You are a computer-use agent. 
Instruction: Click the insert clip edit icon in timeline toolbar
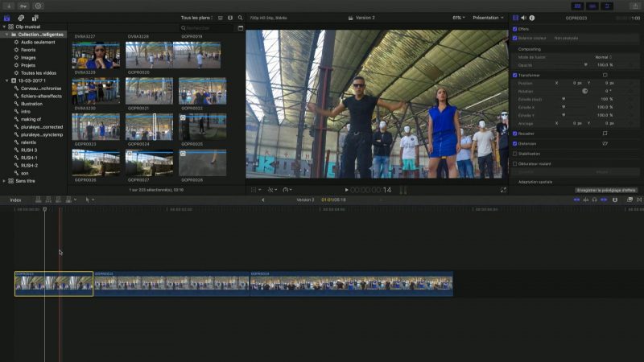[x=48, y=200]
